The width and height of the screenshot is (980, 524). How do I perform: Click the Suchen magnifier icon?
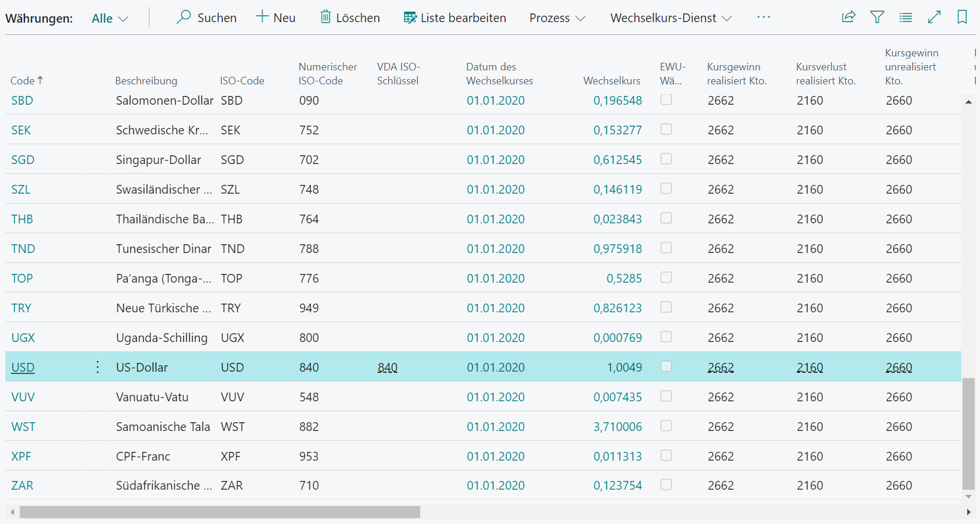click(x=184, y=17)
